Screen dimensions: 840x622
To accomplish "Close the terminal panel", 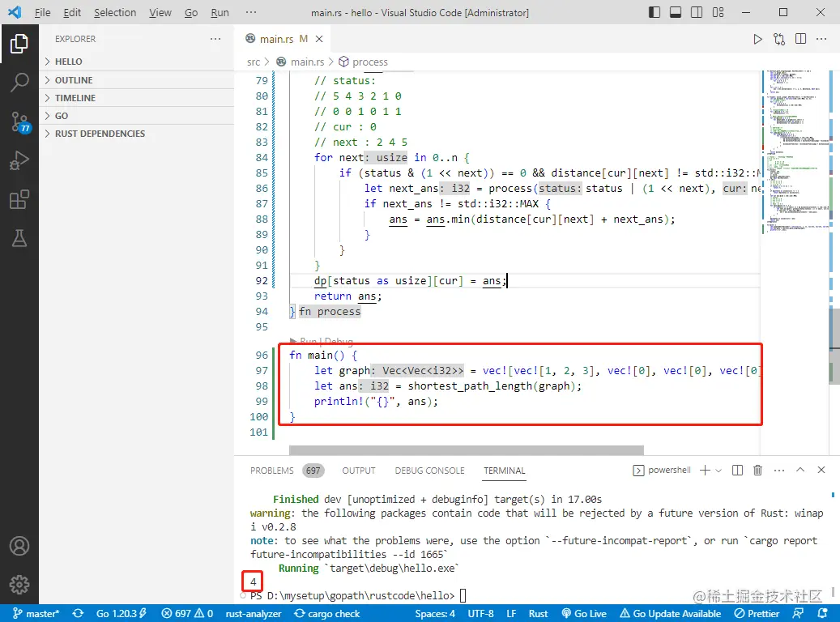I will [x=821, y=470].
